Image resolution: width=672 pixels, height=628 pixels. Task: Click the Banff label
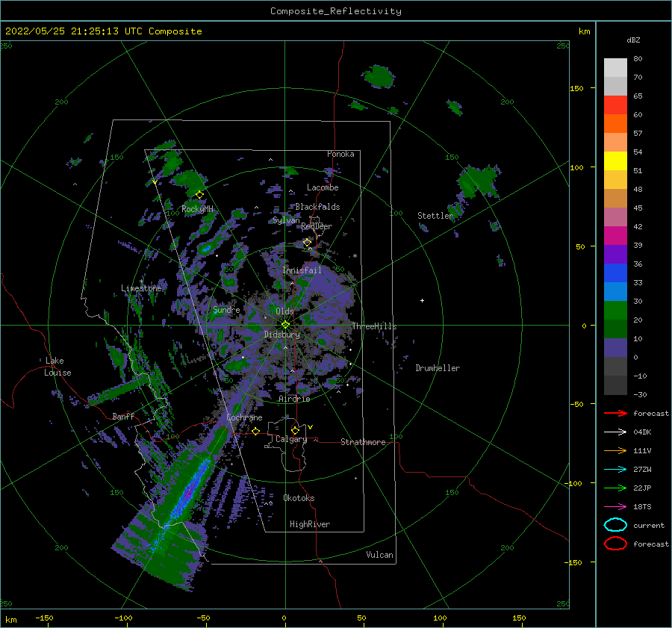[x=123, y=417]
